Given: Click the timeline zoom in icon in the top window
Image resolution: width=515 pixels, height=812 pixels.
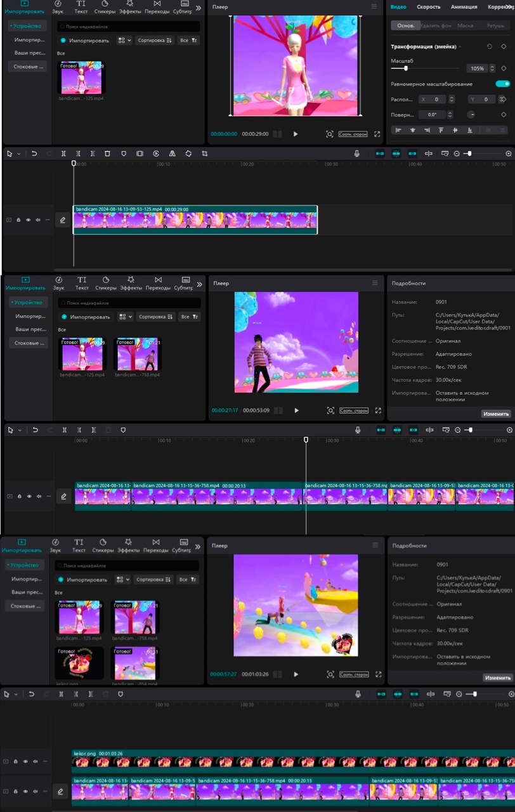Looking at the screenshot, I should point(509,154).
